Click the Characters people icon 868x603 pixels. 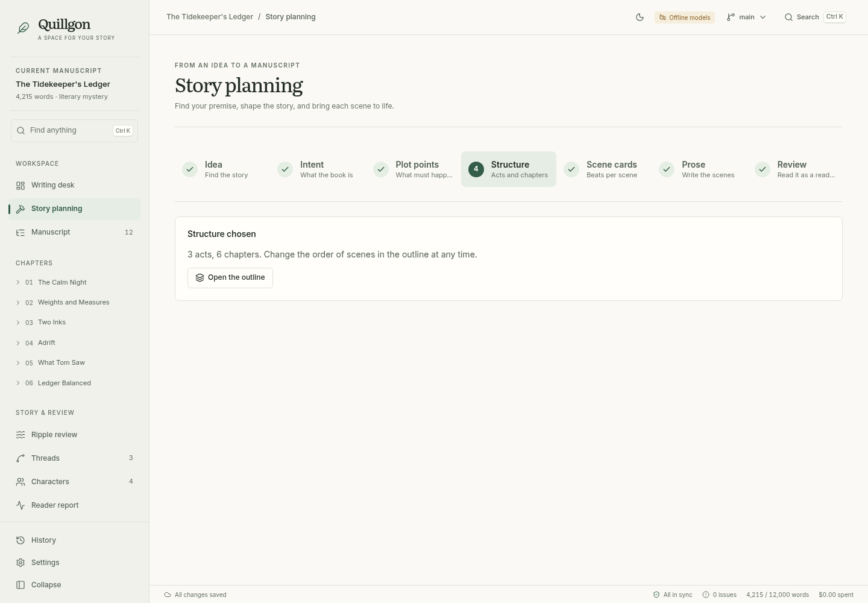pyautogui.click(x=20, y=482)
